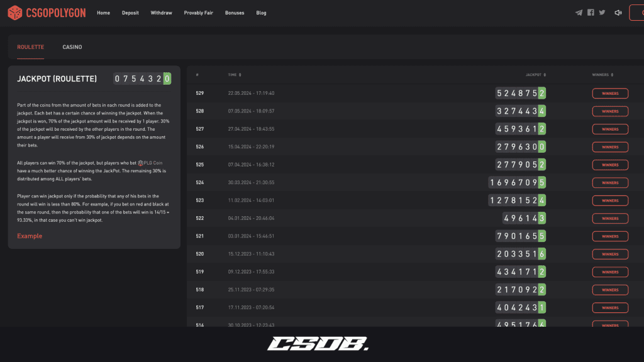Click the green digit in the jackpot counter

[x=165, y=79]
